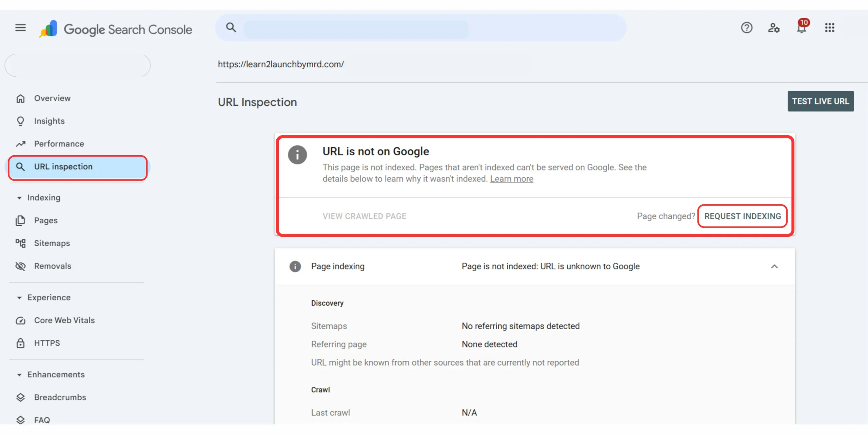Open Sitemaps report
This screenshot has height=434, width=868.
78,243
